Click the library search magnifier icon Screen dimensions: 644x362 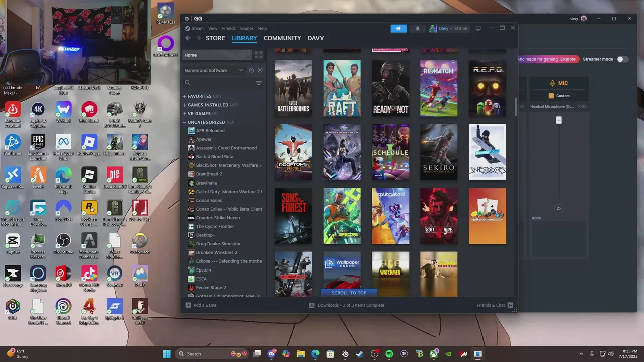pyautogui.click(x=188, y=83)
